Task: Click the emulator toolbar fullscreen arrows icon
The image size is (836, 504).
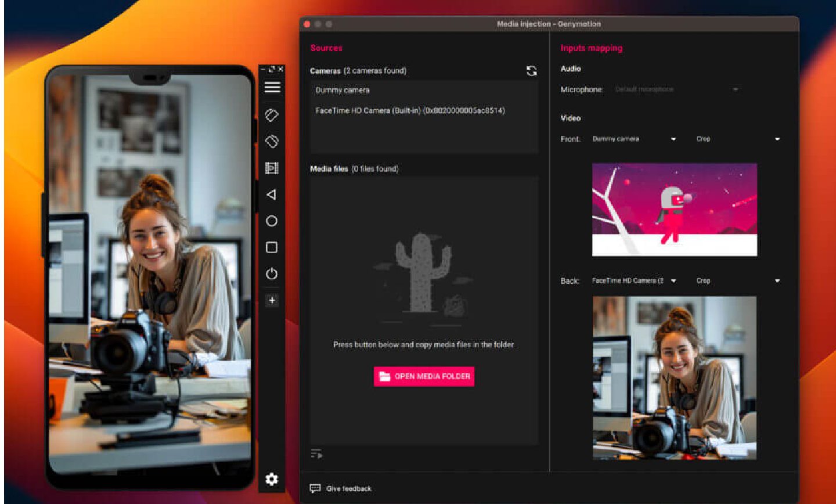Action: coord(272,69)
